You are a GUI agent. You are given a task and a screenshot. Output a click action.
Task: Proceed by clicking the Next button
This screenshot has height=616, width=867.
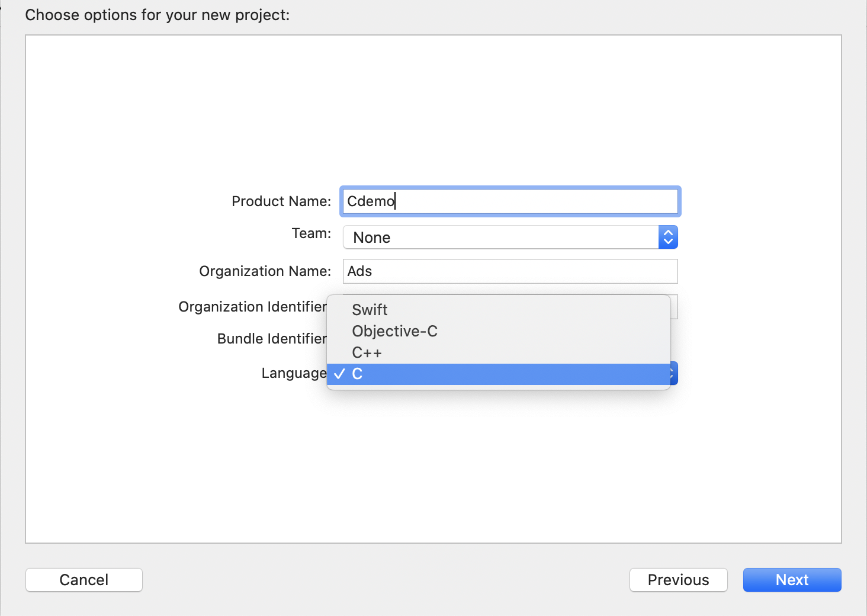coord(792,580)
